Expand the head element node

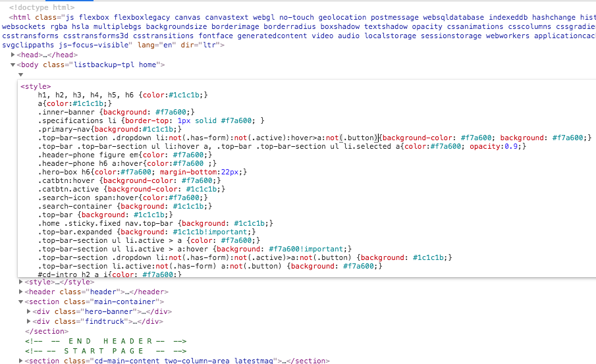[x=13, y=55]
